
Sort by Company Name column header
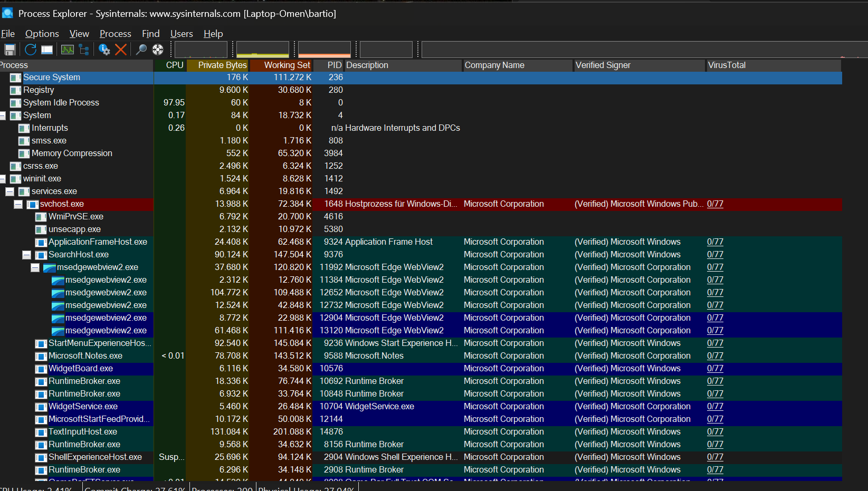coord(518,65)
